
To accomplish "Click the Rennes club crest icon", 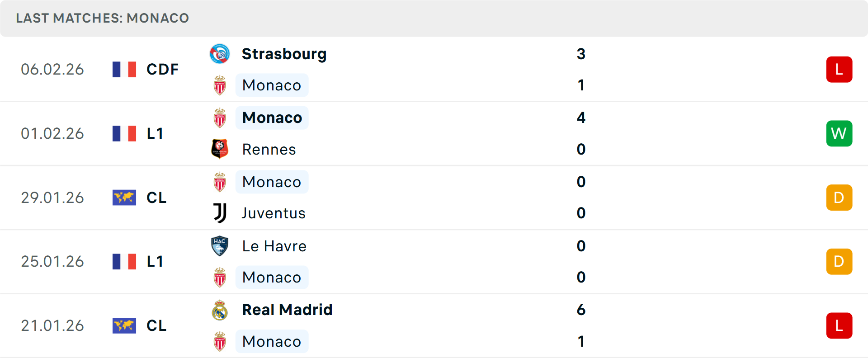I will point(220,149).
